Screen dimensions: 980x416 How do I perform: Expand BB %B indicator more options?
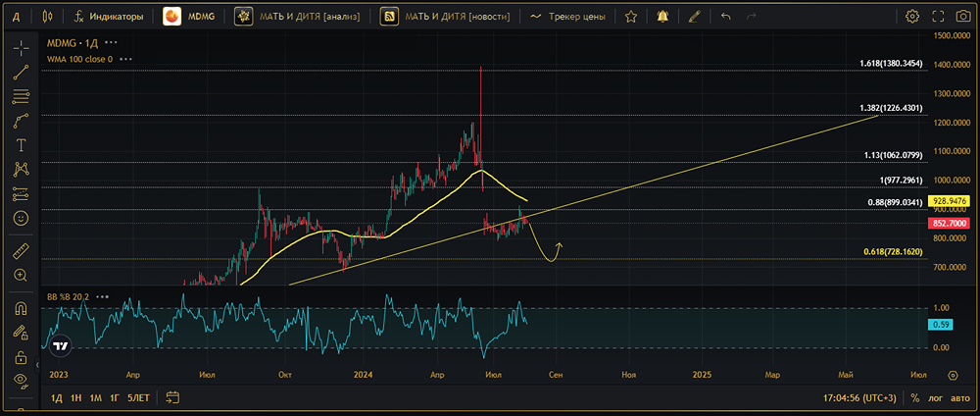pyautogui.click(x=103, y=295)
